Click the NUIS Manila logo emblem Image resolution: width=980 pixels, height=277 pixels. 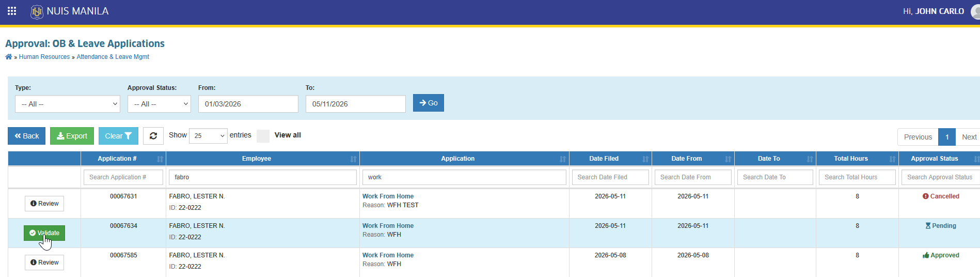(x=37, y=11)
